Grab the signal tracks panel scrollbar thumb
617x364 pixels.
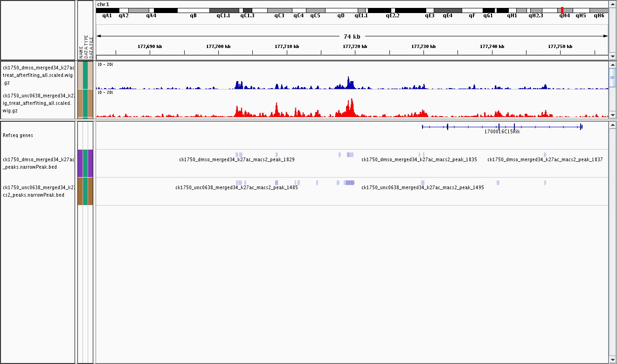[612, 78]
